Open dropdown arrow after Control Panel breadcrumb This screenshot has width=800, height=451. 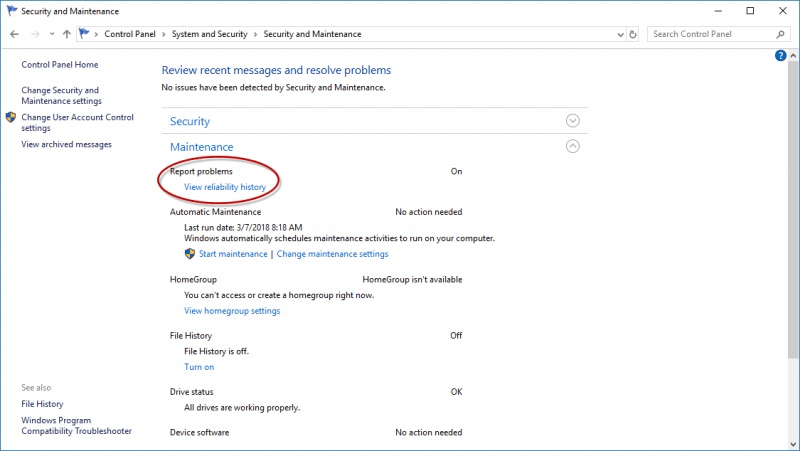click(164, 34)
